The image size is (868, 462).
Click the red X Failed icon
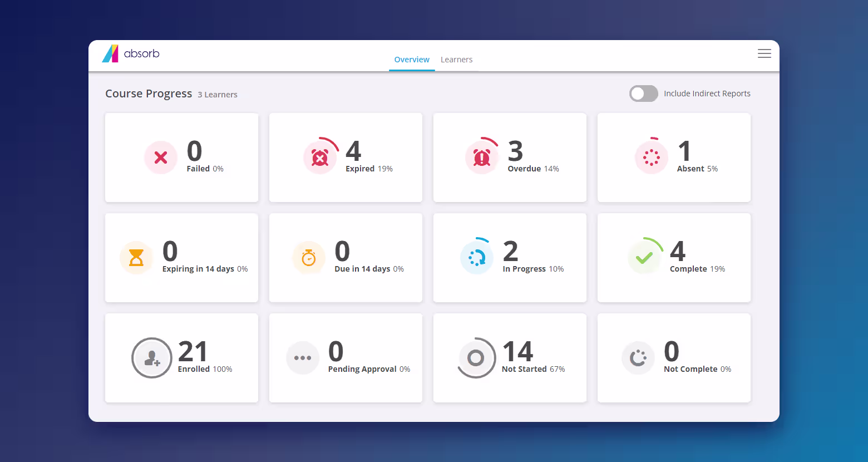(x=161, y=158)
